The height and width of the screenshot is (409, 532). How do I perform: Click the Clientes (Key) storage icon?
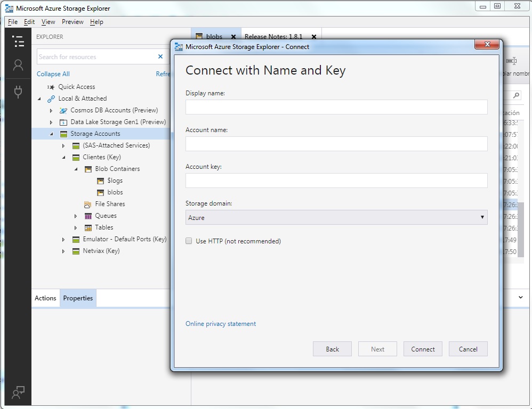(76, 157)
